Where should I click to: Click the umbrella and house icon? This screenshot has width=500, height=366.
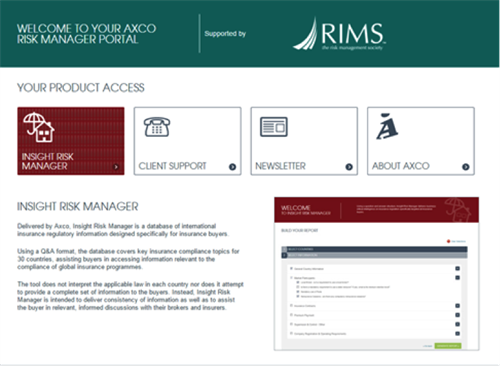[39, 127]
